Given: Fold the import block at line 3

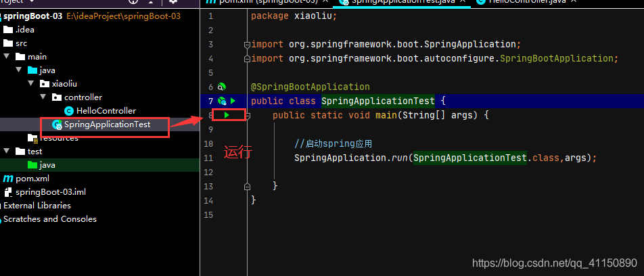Looking at the screenshot, I should point(247,45).
